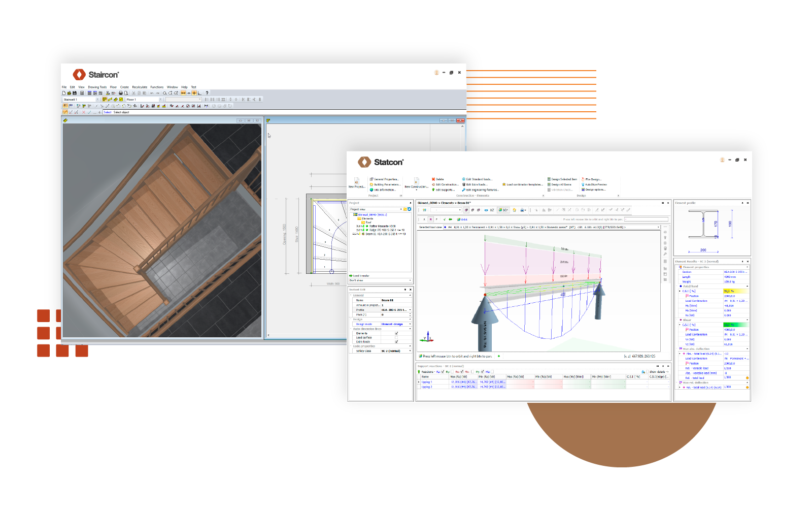This screenshot has height=508, width=812.
Task: Open the Selected load case dropdown
Action: tap(658, 227)
